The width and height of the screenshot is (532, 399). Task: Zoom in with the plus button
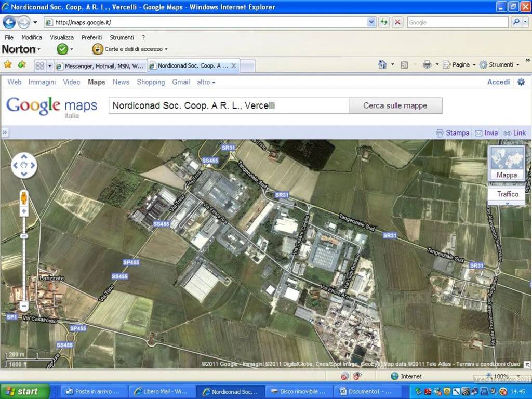pyautogui.click(x=24, y=211)
